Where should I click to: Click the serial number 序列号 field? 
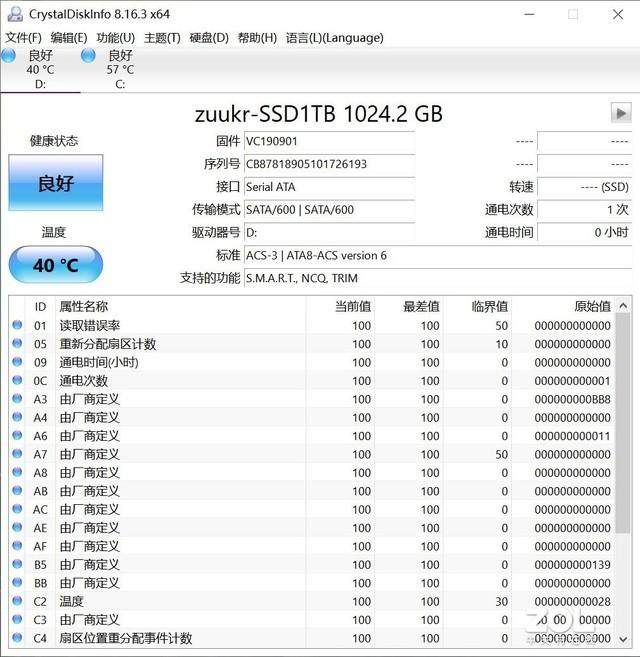329,164
